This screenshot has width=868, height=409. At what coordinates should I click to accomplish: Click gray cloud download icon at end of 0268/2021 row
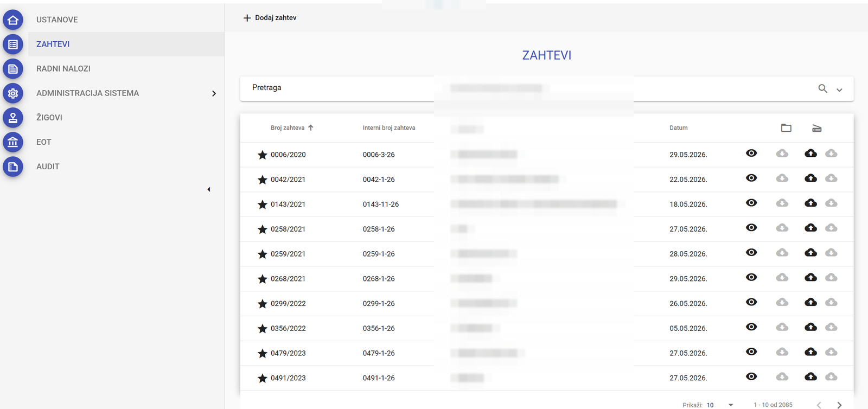pyautogui.click(x=831, y=277)
